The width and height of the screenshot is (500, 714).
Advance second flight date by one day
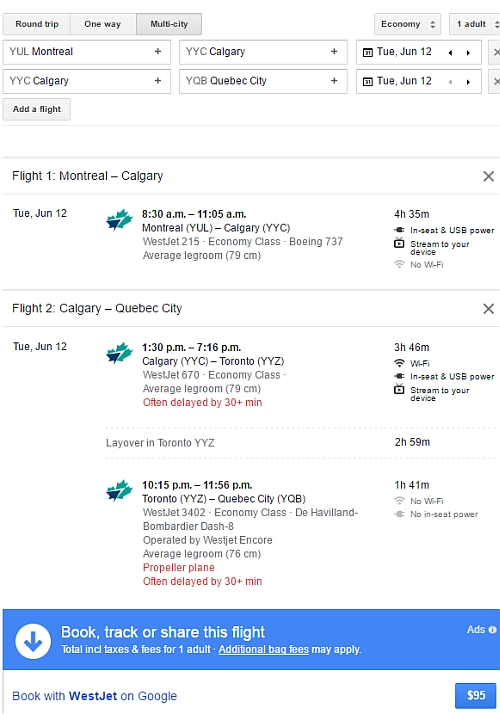point(468,82)
